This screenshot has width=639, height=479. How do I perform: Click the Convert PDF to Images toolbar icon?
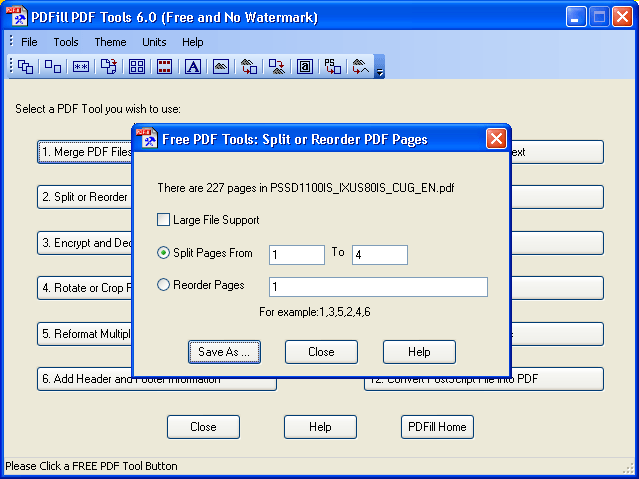[x=277, y=66]
